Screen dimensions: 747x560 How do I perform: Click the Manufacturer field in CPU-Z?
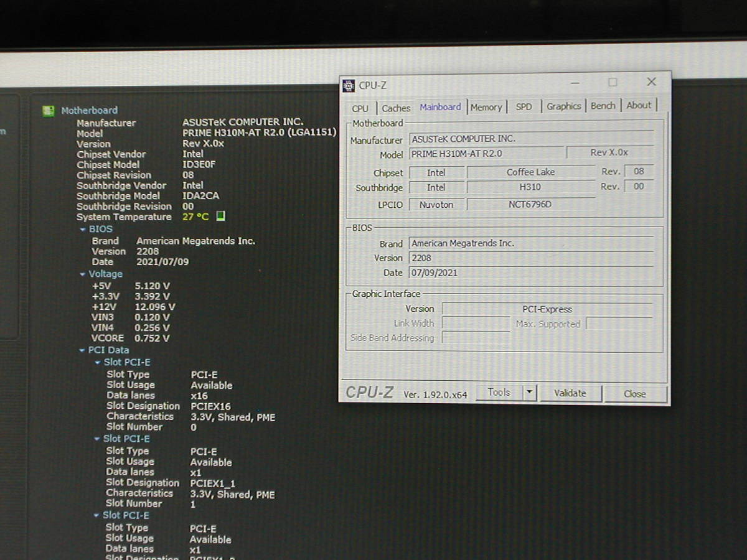click(532, 139)
